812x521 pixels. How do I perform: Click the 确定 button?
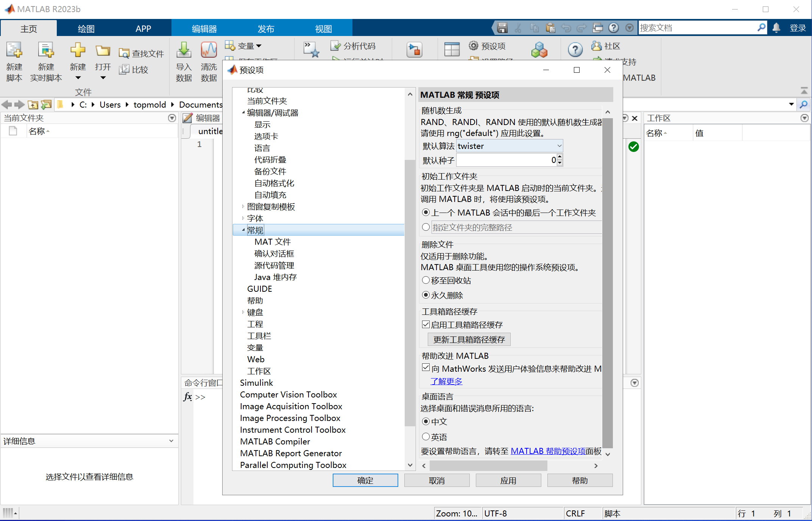(x=365, y=480)
